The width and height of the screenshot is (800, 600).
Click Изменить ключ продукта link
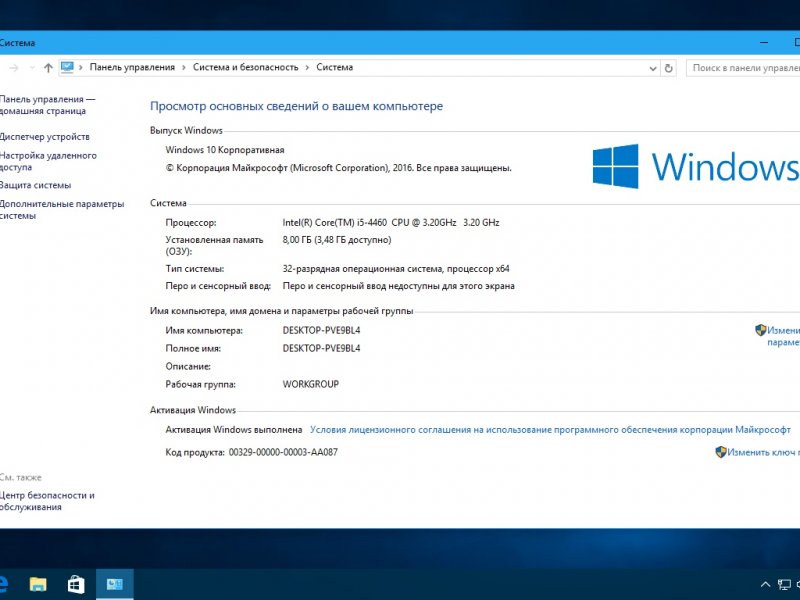point(763,452)
